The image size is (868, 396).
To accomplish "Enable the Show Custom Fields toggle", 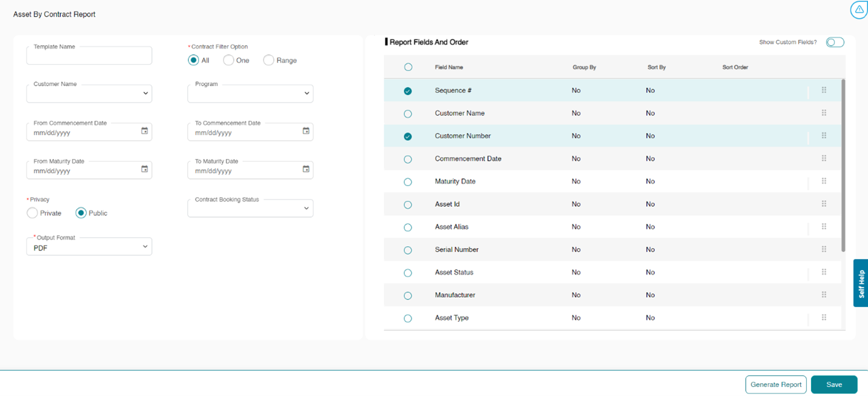I will [x=835, y=42].
